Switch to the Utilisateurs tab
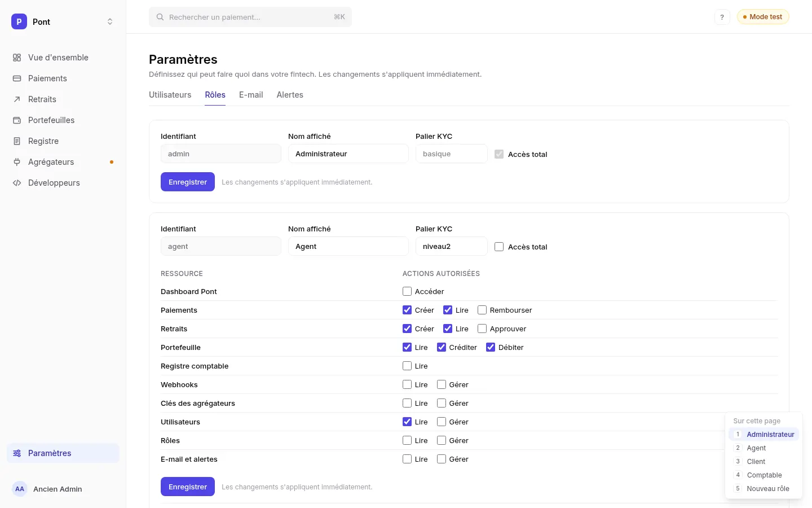 pos(170,95)
